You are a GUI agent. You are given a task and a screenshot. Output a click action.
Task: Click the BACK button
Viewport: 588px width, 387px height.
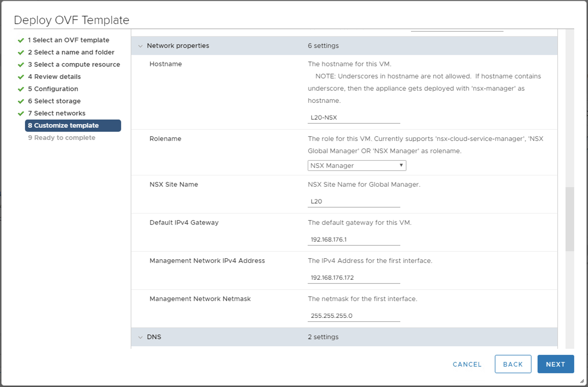pos(513,364)
